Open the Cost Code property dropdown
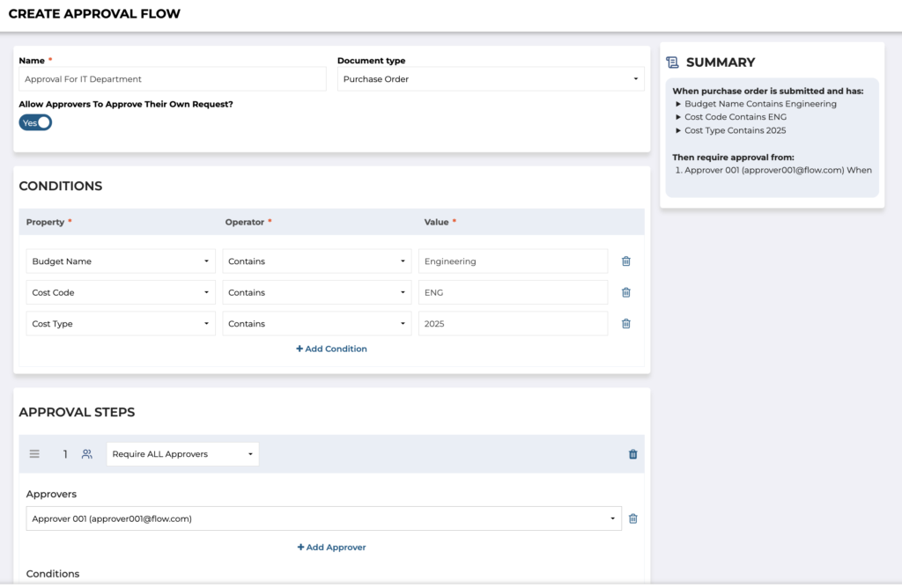 click(121, 292)
